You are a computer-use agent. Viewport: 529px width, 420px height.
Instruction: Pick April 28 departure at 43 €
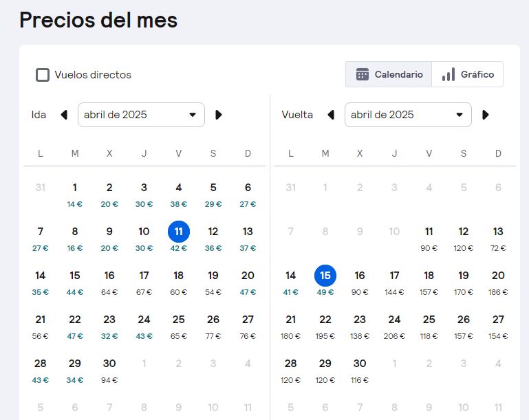(40, 371)
